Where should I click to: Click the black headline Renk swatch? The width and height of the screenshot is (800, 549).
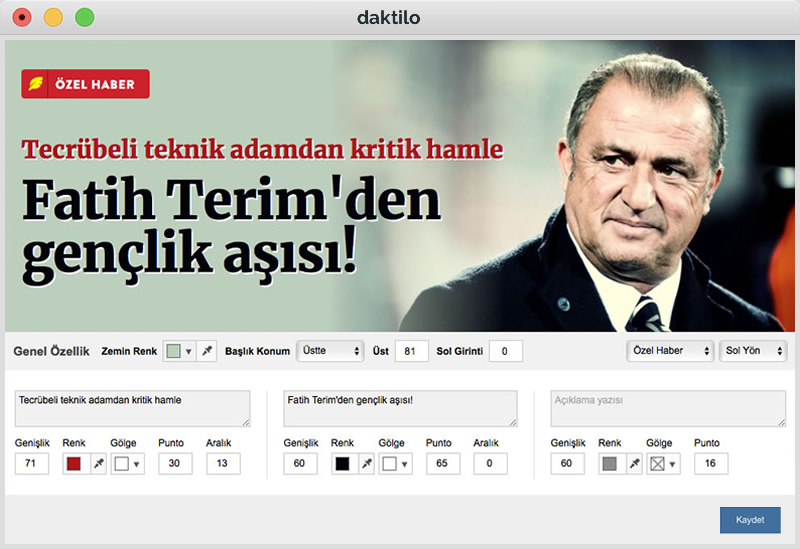(x=344, y=463)
